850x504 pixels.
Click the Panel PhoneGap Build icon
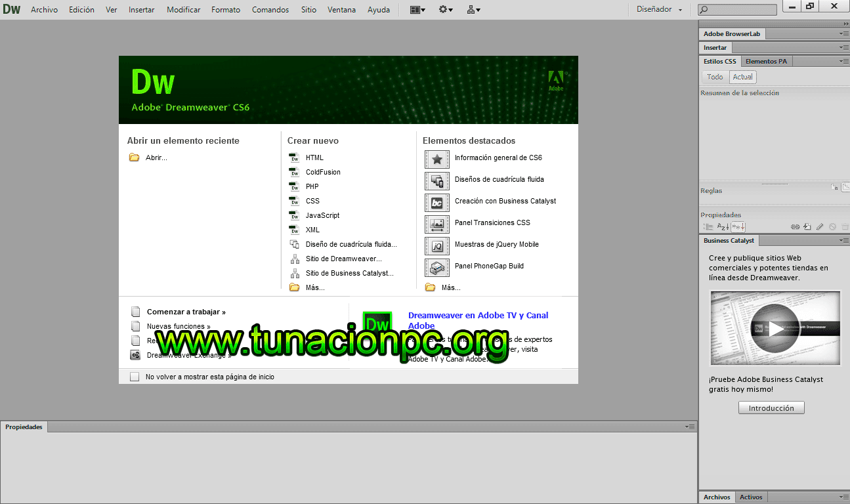click(x=437, y=268)
